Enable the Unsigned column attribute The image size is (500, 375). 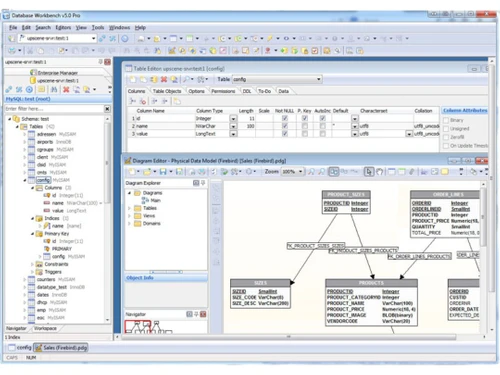tap(446, 129)
